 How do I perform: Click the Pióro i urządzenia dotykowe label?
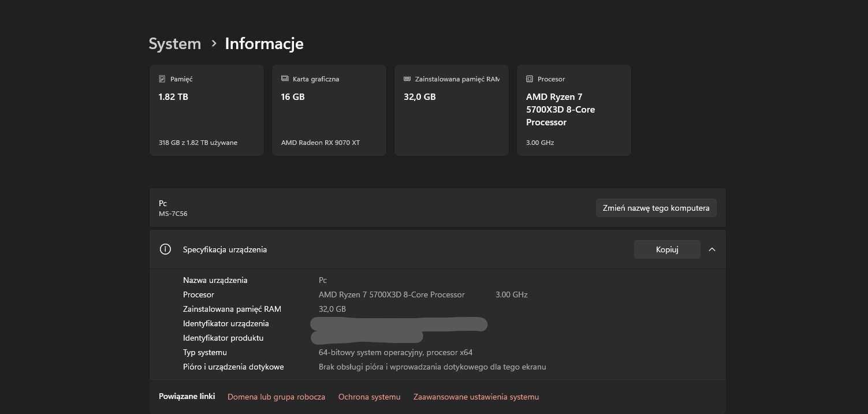[x=233, y=367]
